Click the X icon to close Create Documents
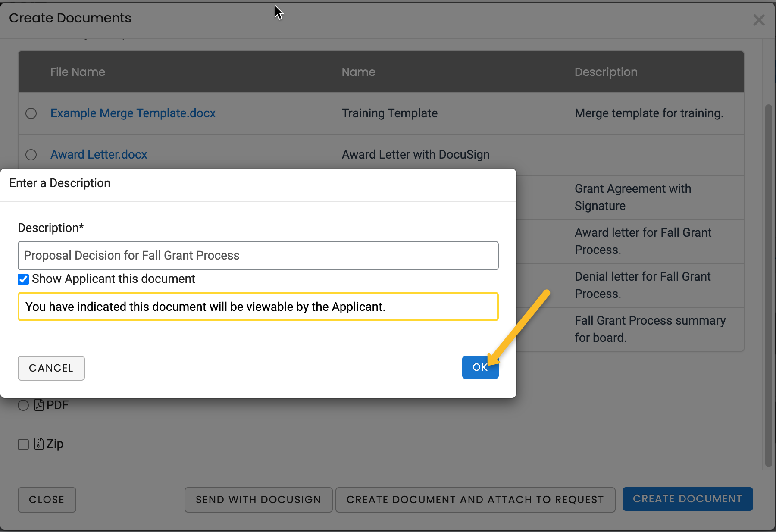The height and width of the screenshot is (532, 776). 759,20
